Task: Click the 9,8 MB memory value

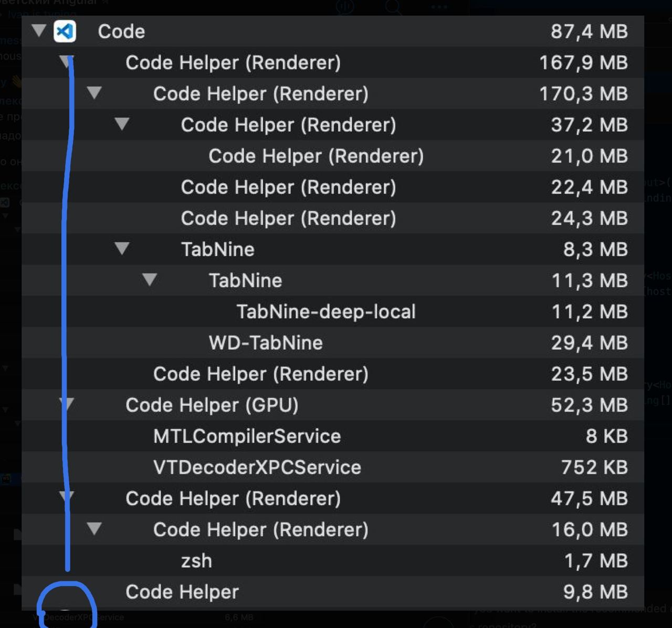Action: [x=595, y=592]
